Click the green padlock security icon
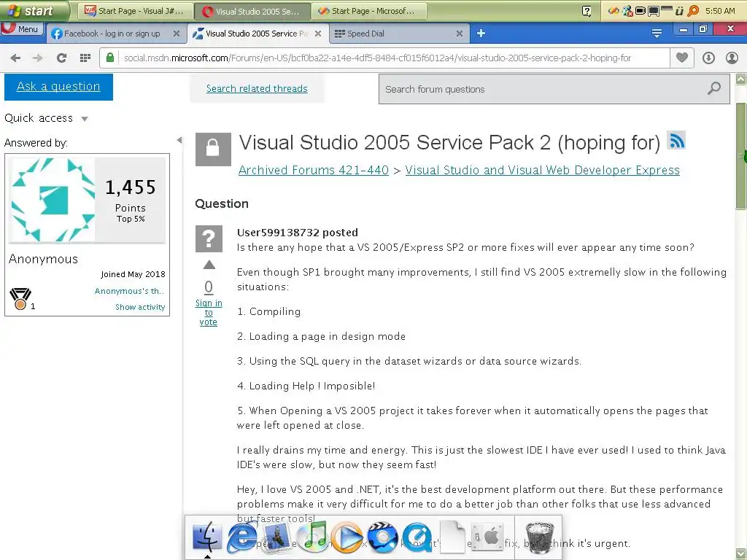The width and height of the screenshot is (747, 560). (x=110, y=58)
